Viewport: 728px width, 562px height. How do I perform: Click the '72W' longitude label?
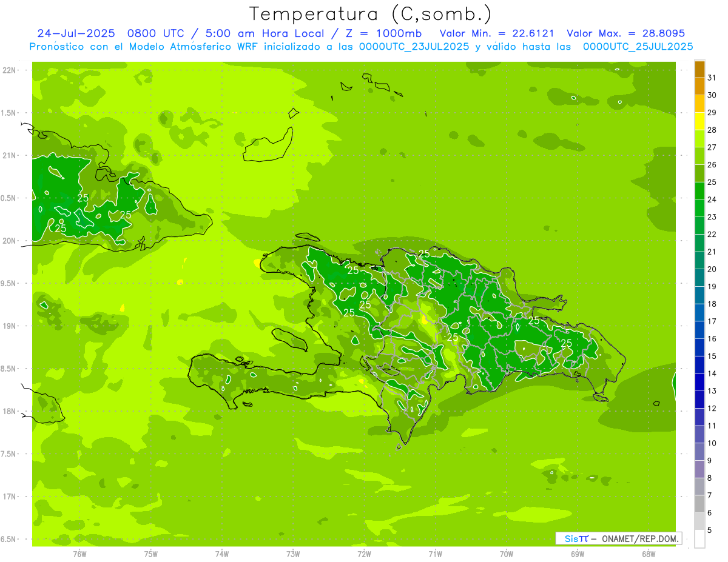(x=364, y=554)
